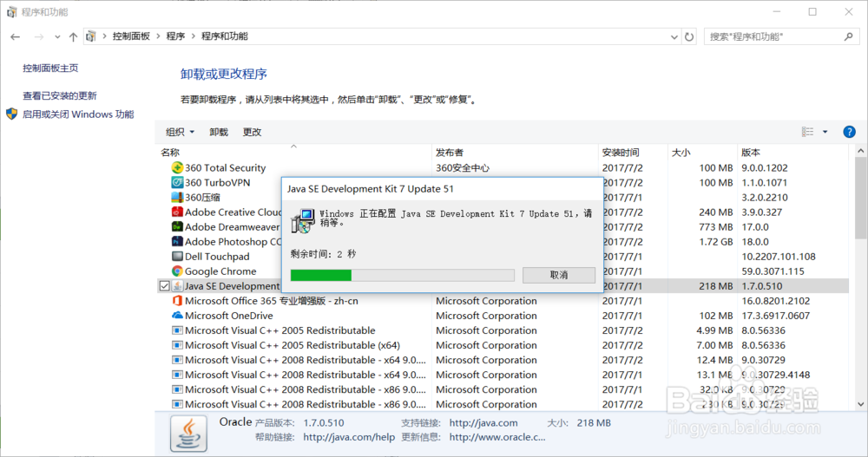Go forward with the forward arrow
Viewport: 868px width, 457px height.
(x=39, y=36)
